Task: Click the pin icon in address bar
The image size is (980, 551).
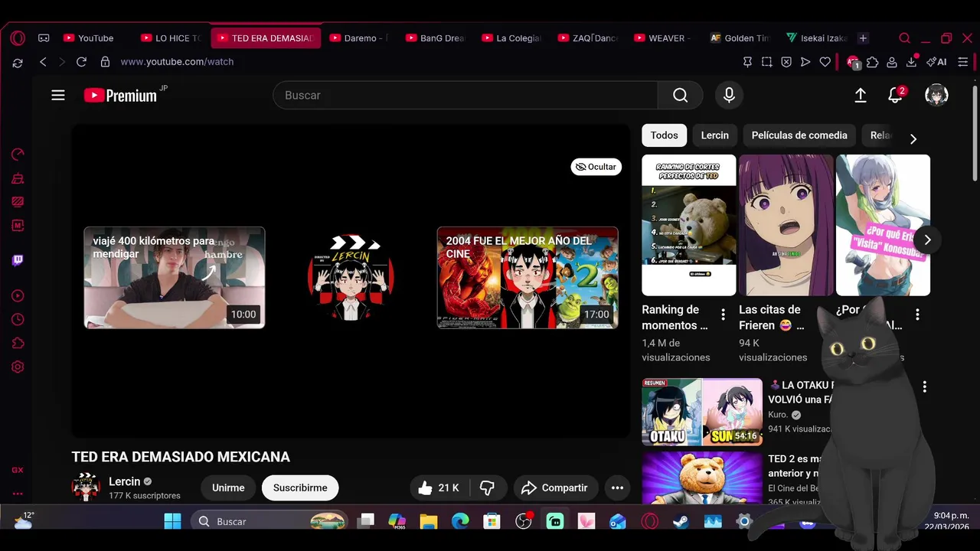Action: coord(747,62)
